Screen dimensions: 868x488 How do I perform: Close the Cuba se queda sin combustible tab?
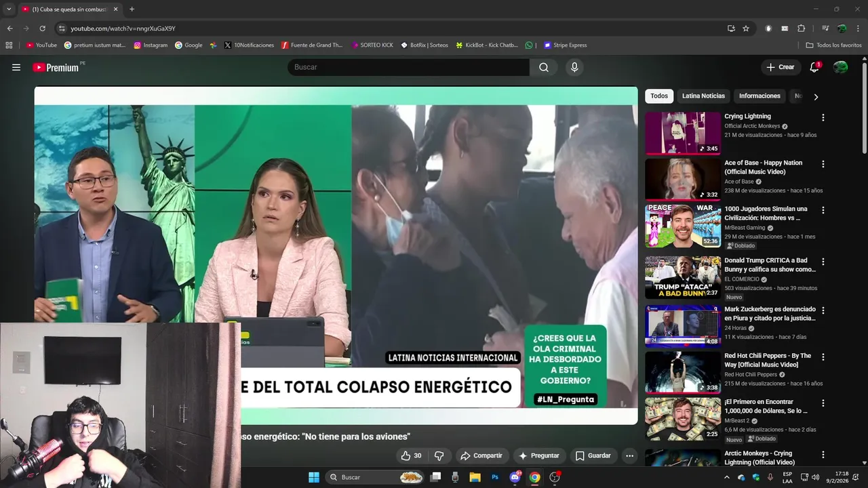[115, 9]
